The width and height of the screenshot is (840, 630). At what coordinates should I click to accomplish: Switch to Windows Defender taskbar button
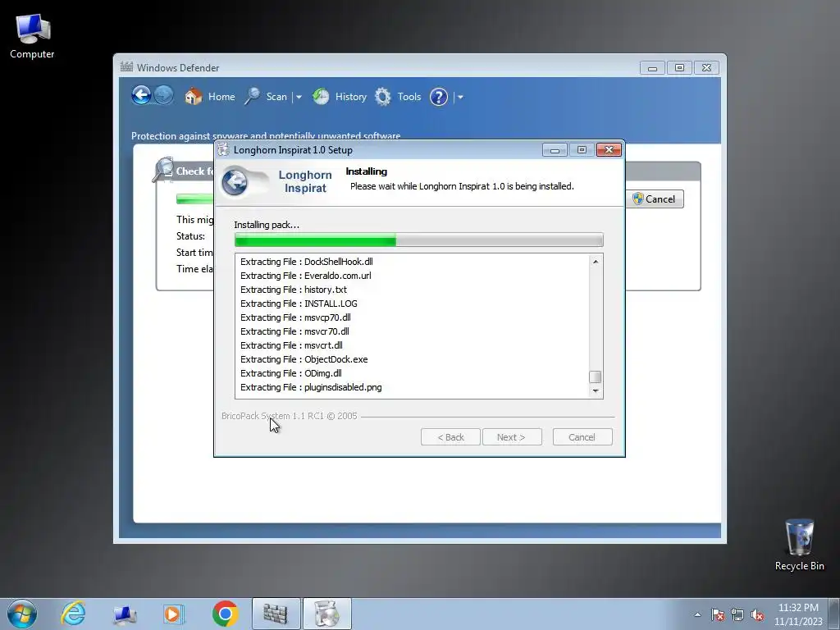point(276,614)
